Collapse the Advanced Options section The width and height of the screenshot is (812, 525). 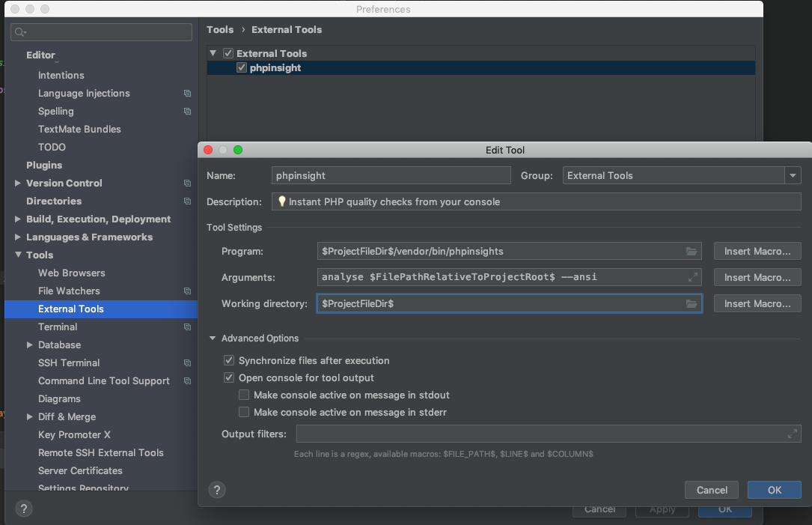click(x=213, y=338)
